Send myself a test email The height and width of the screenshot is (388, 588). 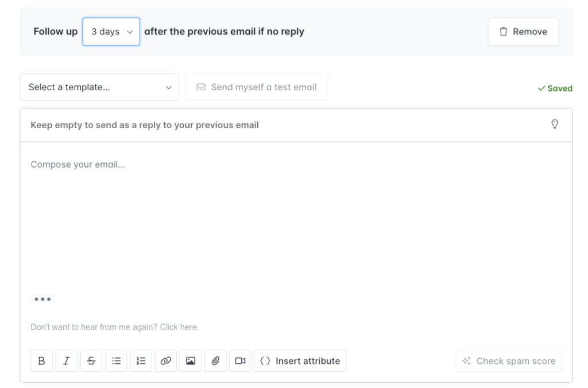[256, 87]
